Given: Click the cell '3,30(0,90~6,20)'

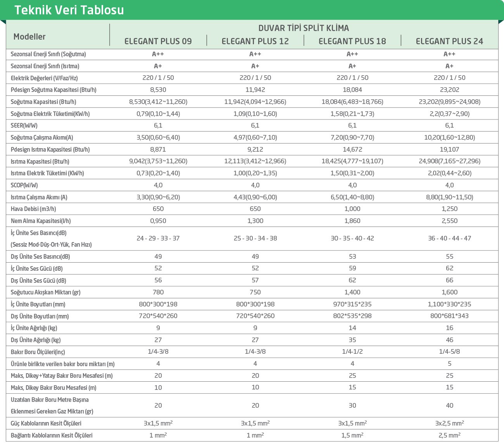Looking at the screenshot, I should [158, 197].
